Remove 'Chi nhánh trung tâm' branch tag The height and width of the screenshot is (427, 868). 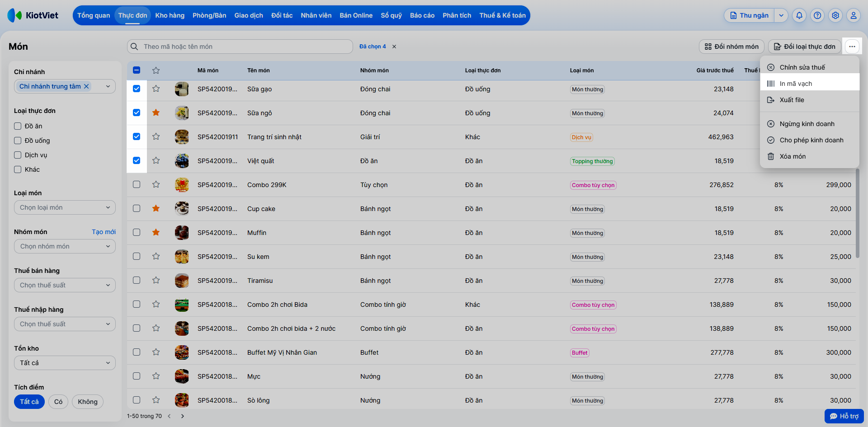click(x=86, y=86)
